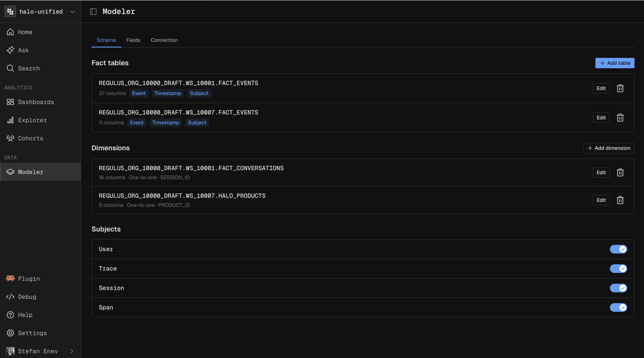Click the Add table button
Image resolution: width=644 pixels, height=358 pixels.
(x=615, y=63)
